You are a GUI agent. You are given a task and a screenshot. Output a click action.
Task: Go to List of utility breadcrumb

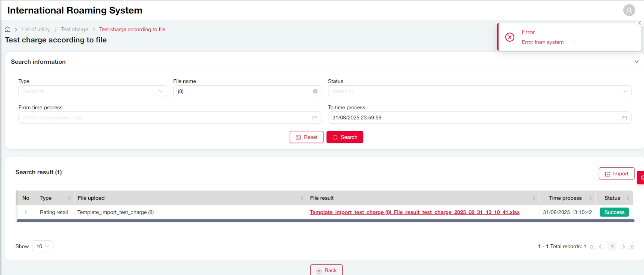(35, 29)
